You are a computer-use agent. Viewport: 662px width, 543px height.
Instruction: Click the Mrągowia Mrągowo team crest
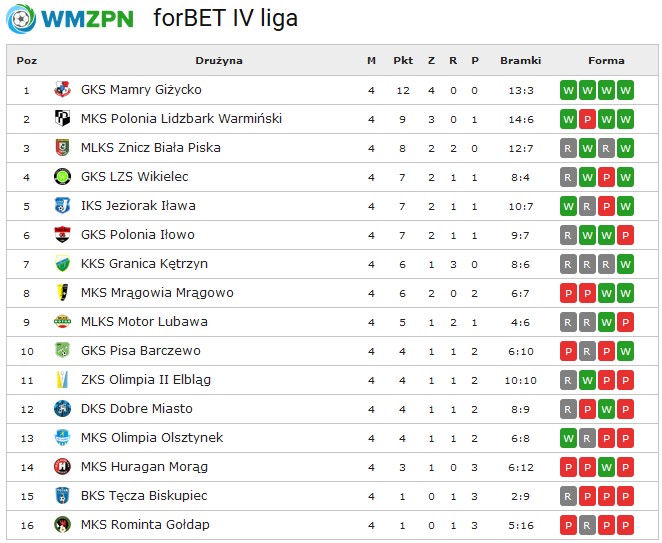coord(62,293)
